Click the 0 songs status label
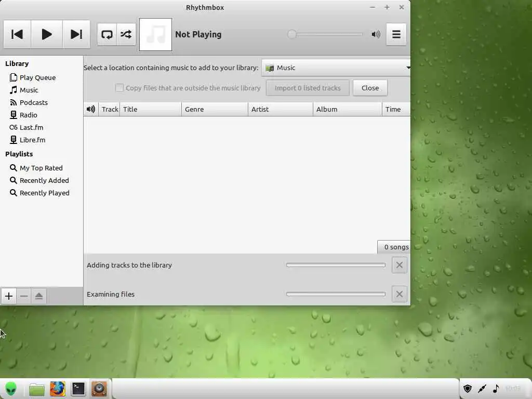 point(396,247)
